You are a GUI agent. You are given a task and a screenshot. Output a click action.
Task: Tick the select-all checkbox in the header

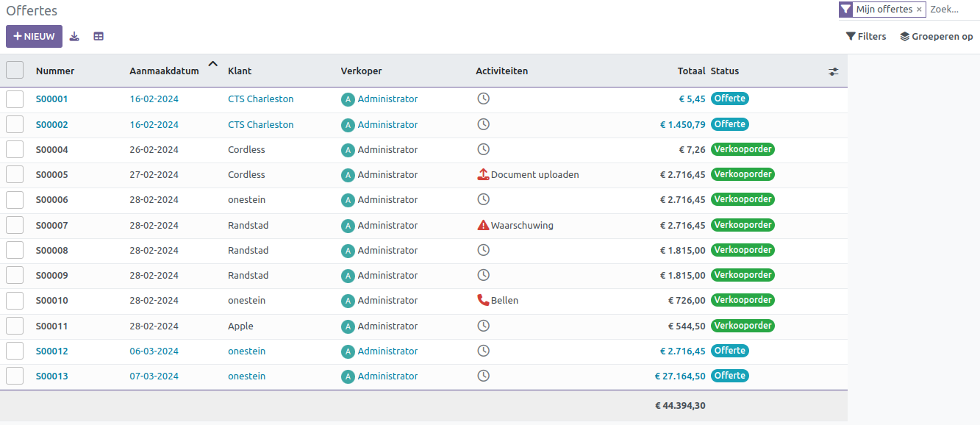(15, 70)
